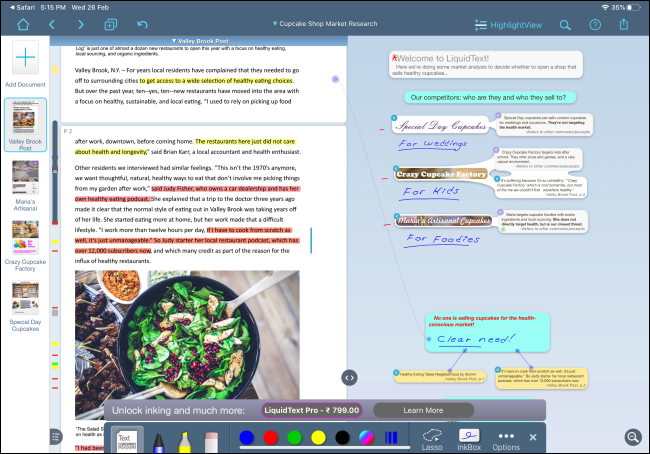The height and width of the screenshot is (454, 650).
Task: Select the Special Day Cupcakes excerpt
Action: pos(441,126)
